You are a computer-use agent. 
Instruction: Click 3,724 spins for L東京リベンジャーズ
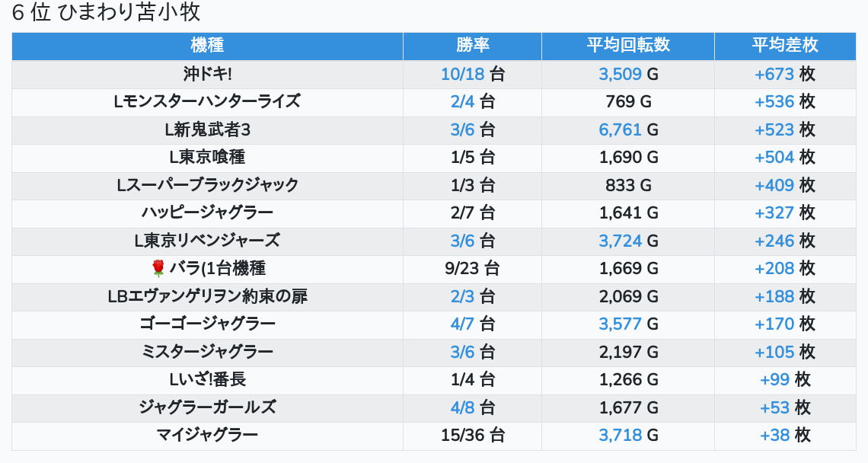click(620, 241)
